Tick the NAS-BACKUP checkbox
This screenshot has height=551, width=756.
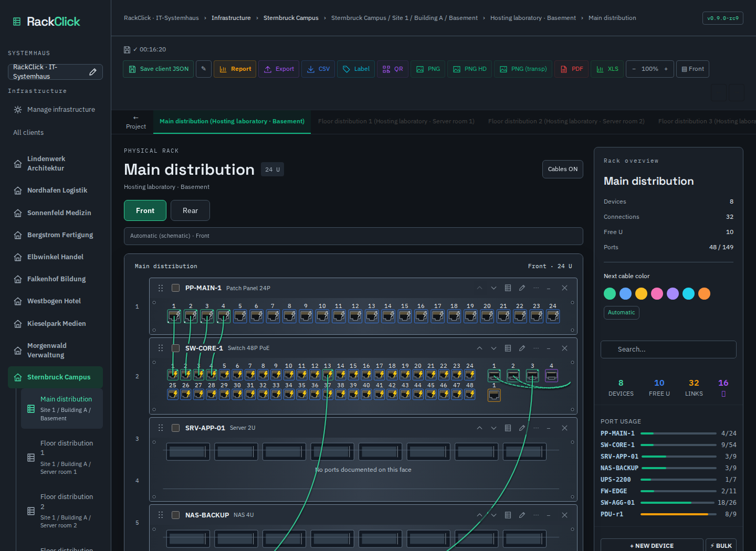click(176, 515)
